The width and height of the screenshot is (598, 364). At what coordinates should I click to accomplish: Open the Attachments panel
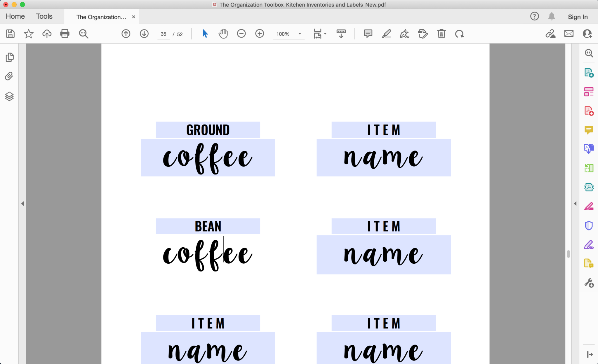pyautogui.click(x=8, y=76)
